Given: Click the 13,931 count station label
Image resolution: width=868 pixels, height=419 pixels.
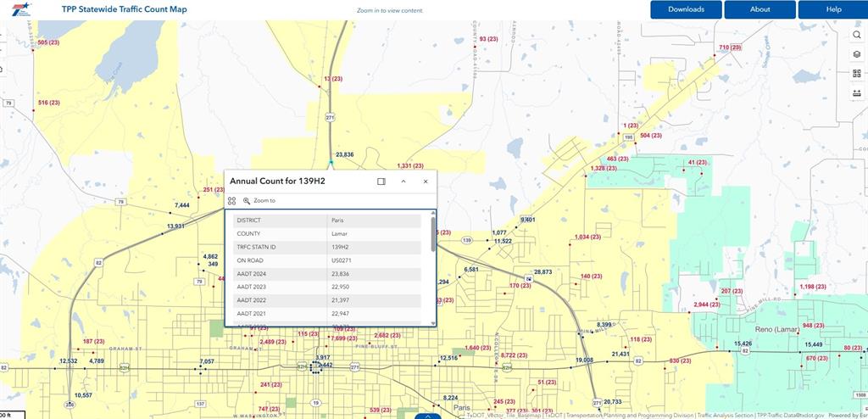Looking at the screenshot, I should click(x=175, y=226).
